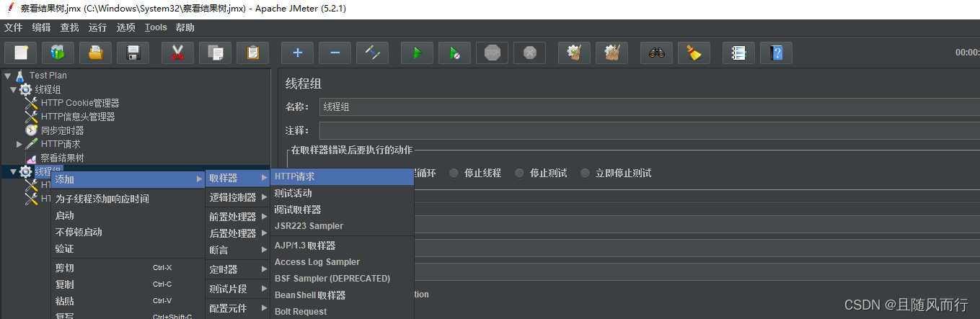980x319 pixels.
Task: Click the gear icon of first 线程组
Action: tap(26, 89)
